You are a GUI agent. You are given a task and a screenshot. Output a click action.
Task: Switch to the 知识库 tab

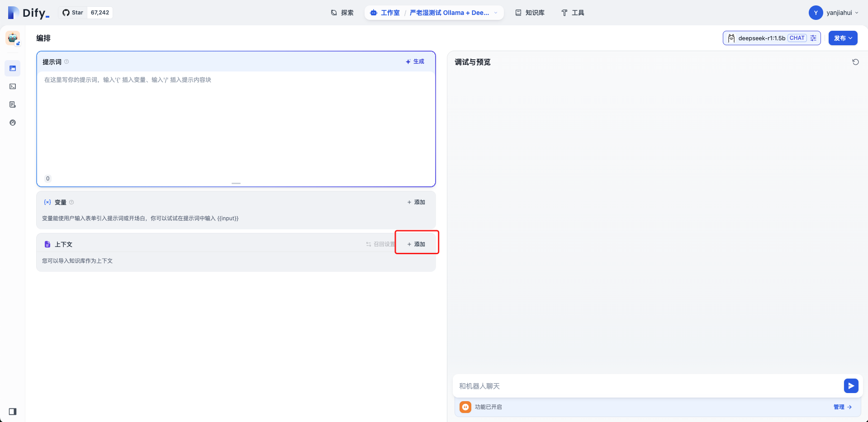[530, 13]
